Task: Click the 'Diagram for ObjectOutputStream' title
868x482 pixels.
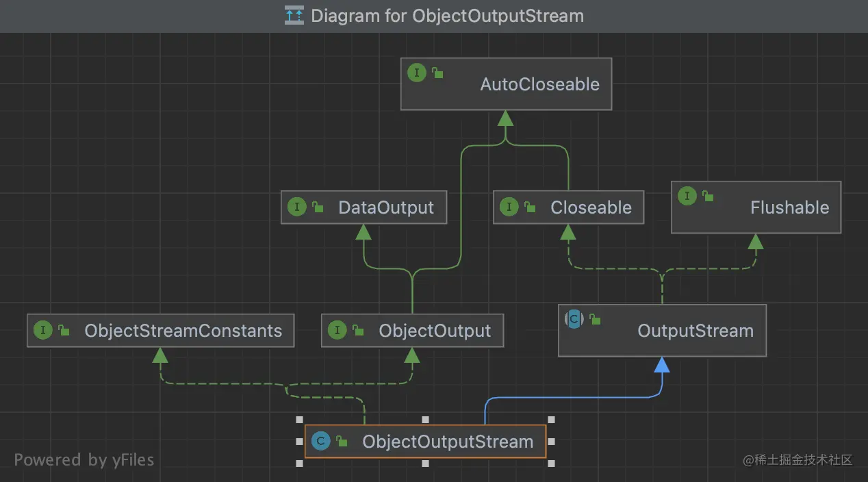Action: [447, 16]
